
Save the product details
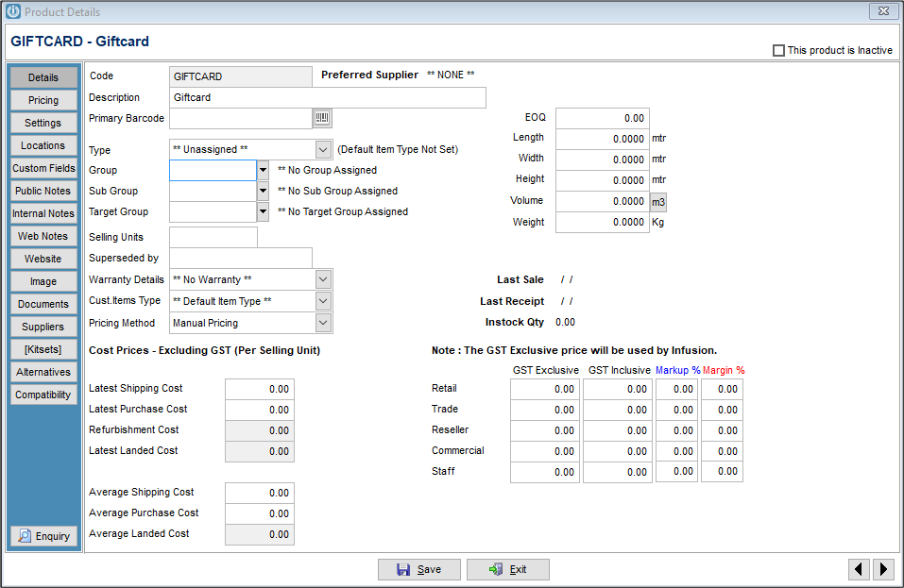[x=419, y=569]
